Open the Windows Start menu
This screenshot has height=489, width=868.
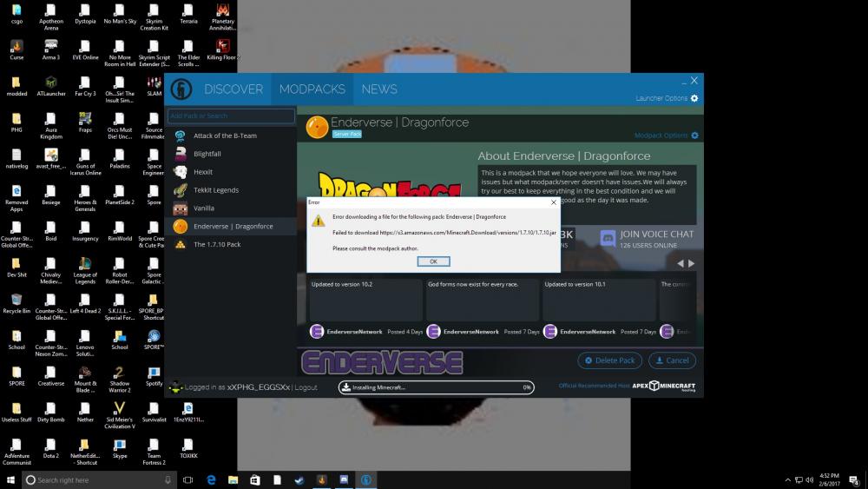pyautogui.click(x=10, y=480)
